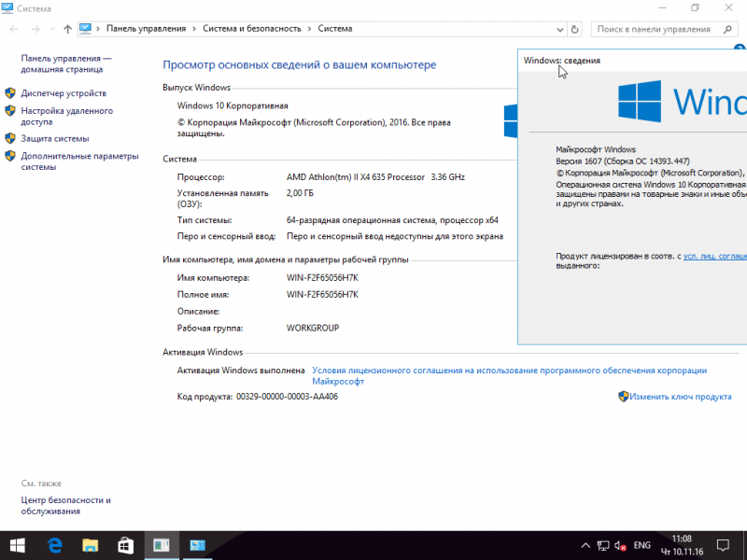
Task: Switch to the blue Control Panel taskbar icon
Action: [x=197, y=546]
